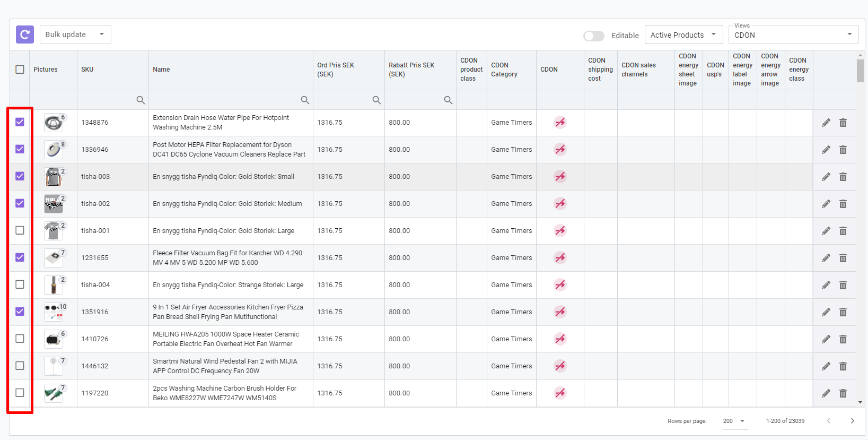Delete the row with SKU 1197220

point(843,393)
